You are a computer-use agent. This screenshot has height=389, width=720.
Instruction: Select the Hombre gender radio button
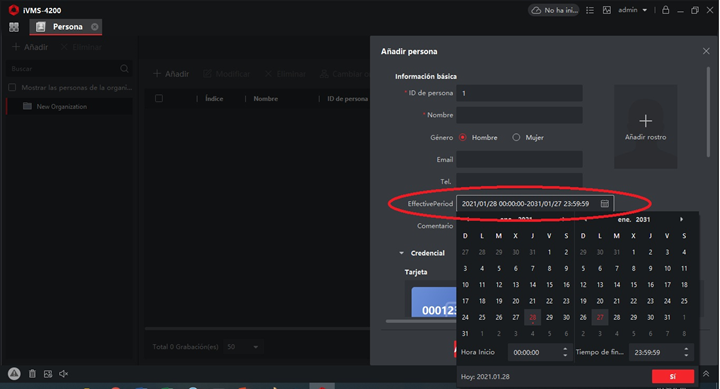click(463, 137)
